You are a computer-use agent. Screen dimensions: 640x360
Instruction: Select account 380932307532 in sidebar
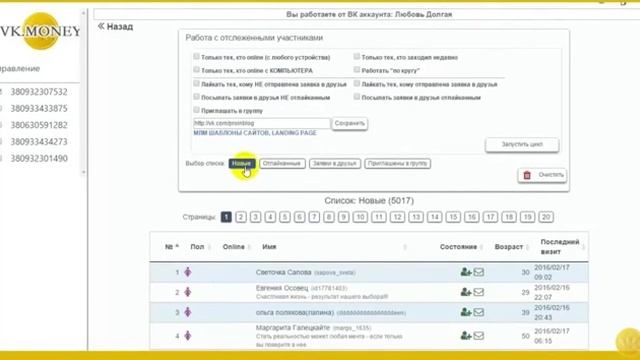pos(39,92)
